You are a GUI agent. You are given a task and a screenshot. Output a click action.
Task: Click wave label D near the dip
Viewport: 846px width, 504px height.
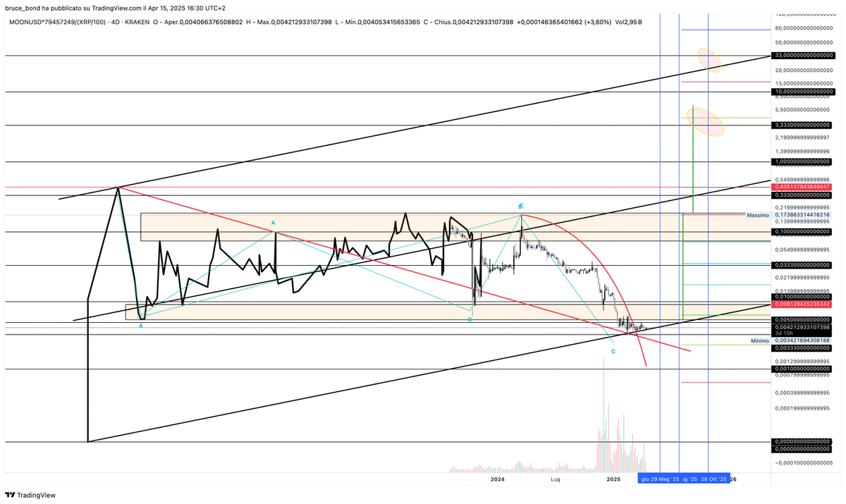[x=470, y=319]
